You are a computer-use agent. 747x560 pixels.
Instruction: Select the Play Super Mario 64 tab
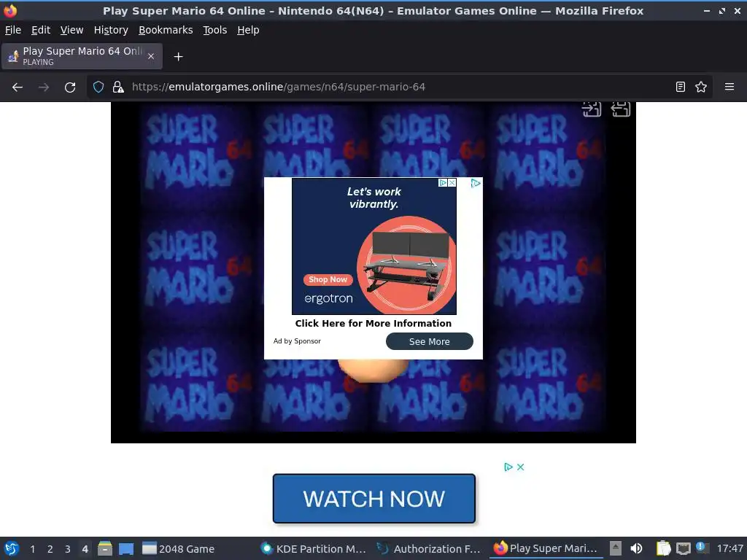click(x=82, y=56)
